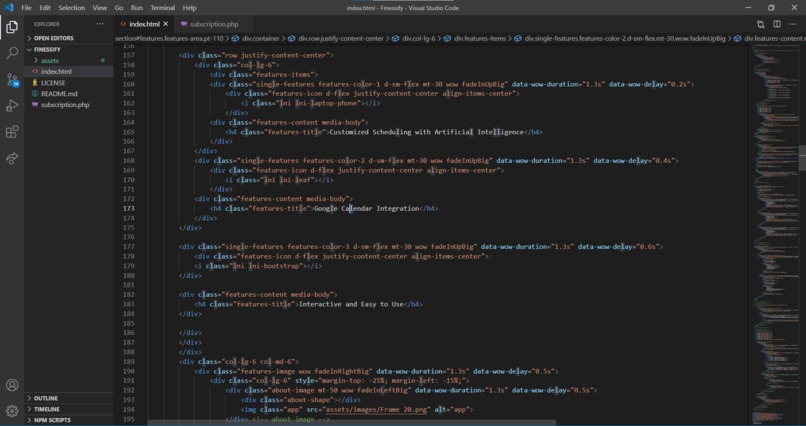Open README.md in the explorer

click(69, 94)
